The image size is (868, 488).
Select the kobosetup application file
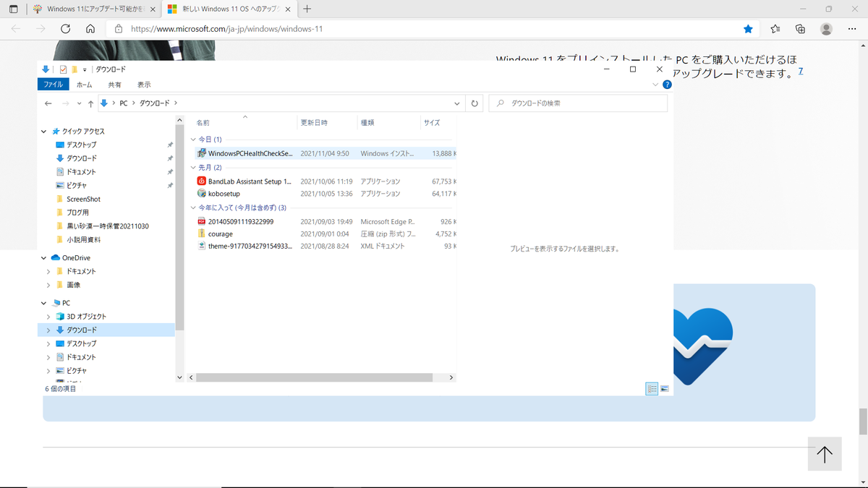click(224, 194)
